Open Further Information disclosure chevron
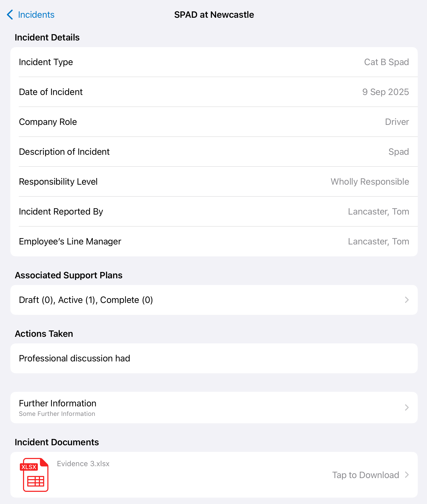The width and height of the screenshot is (427, 504). (407, 407)
